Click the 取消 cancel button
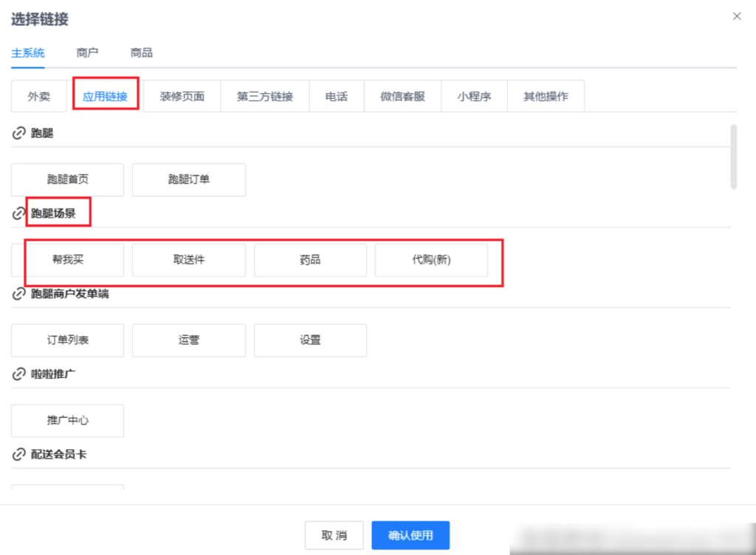This screenshot has width=756, height=555. point(334,535)
